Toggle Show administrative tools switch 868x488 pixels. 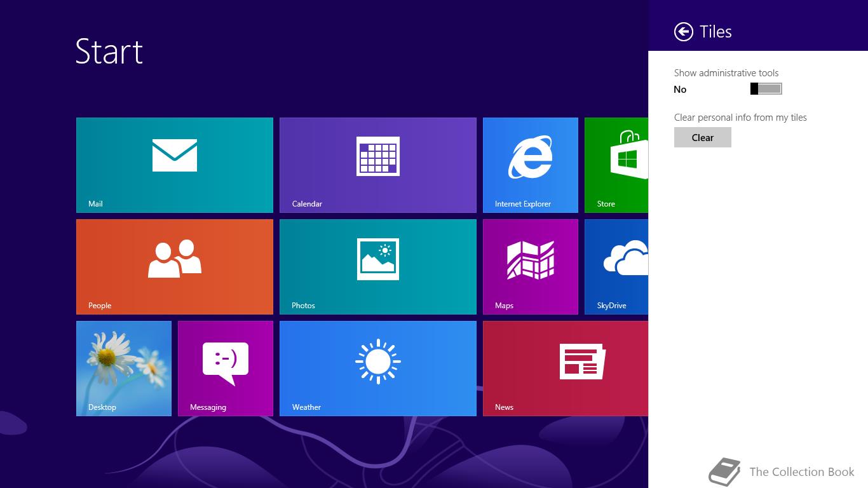click(766, 89)
